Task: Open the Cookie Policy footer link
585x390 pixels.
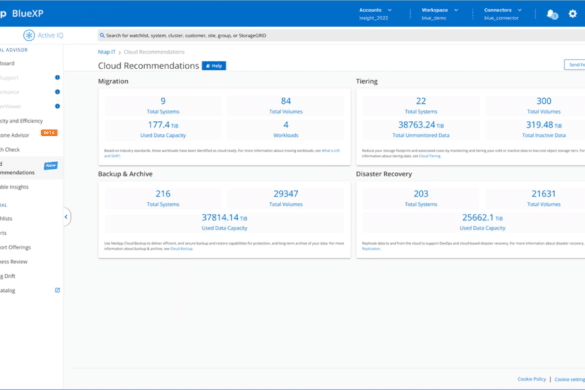Action: [x=532, y=379]
